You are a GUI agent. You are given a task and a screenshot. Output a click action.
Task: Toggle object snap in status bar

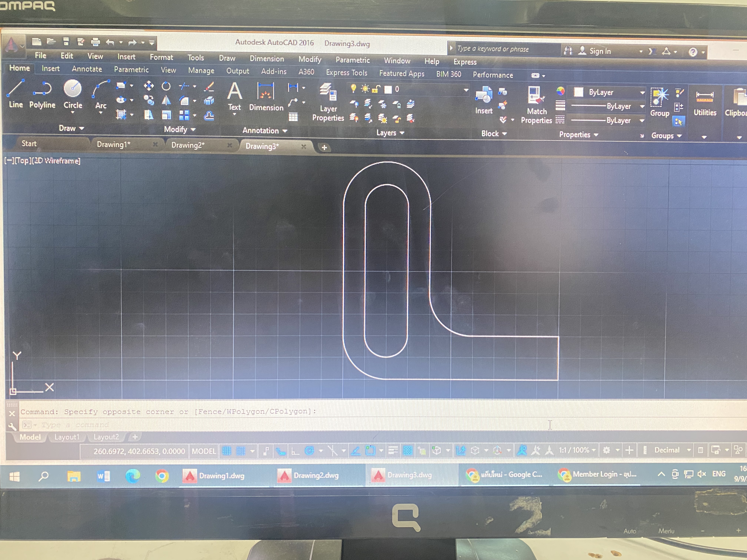coord(371,450)
